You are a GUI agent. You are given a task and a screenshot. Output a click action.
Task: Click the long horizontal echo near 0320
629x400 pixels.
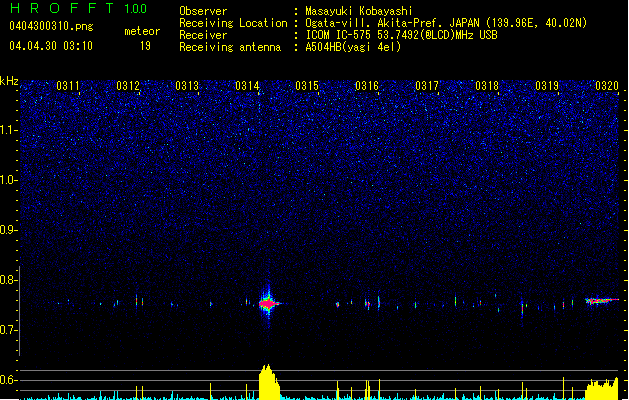pyautogui.click(x=601, y=301)
